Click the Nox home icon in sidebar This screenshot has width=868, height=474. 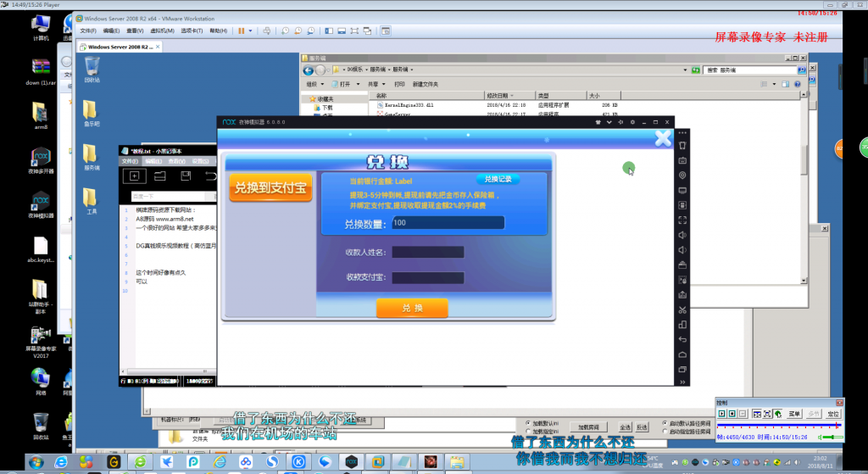pyautogui.click(x=682, y=354)
